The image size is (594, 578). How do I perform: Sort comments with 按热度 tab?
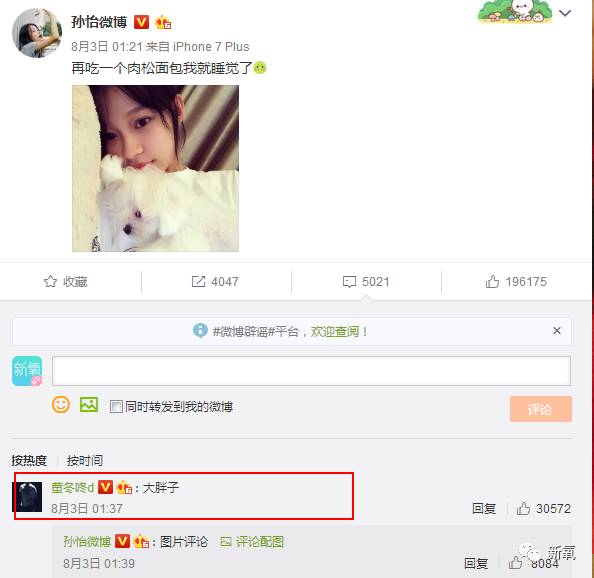click(29, 460)
